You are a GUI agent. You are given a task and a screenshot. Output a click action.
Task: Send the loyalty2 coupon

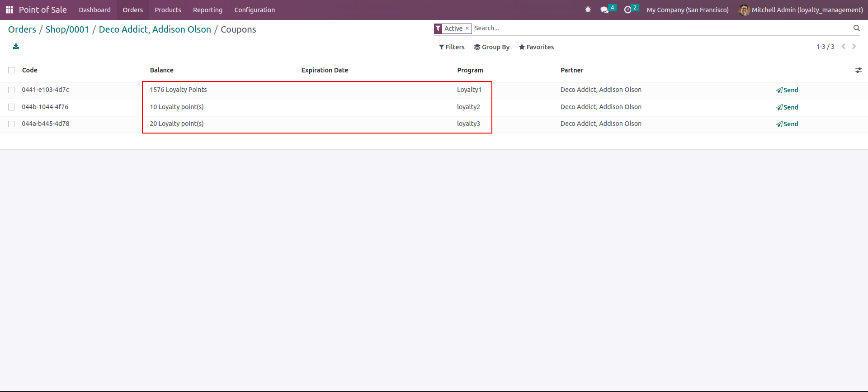point(787,107)
